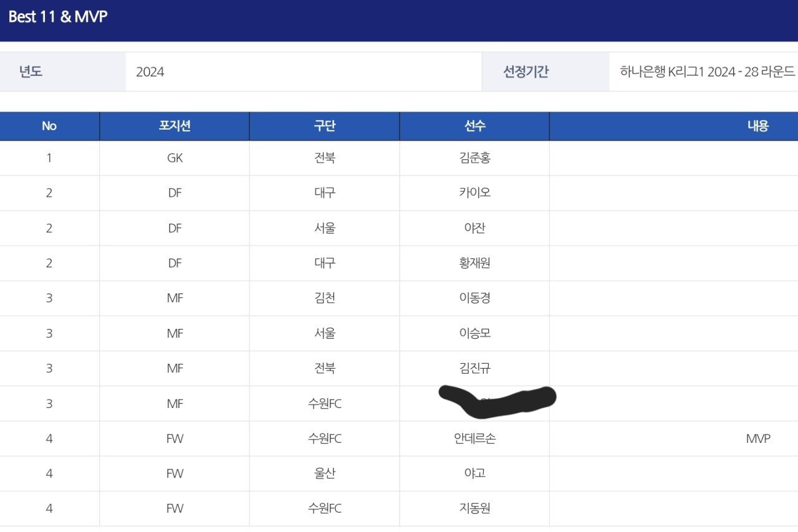Click the 포지션 column header
798x532 pixels.
tap(175, 126)
